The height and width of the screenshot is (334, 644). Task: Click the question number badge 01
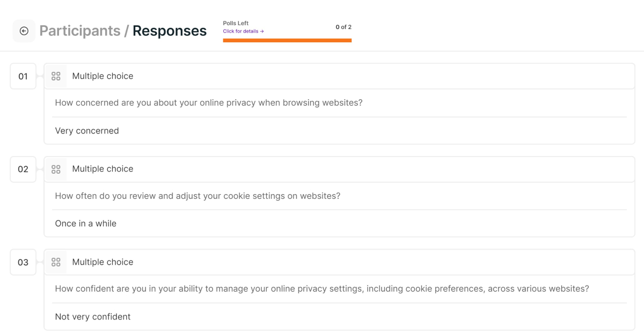tap(23, 76)
